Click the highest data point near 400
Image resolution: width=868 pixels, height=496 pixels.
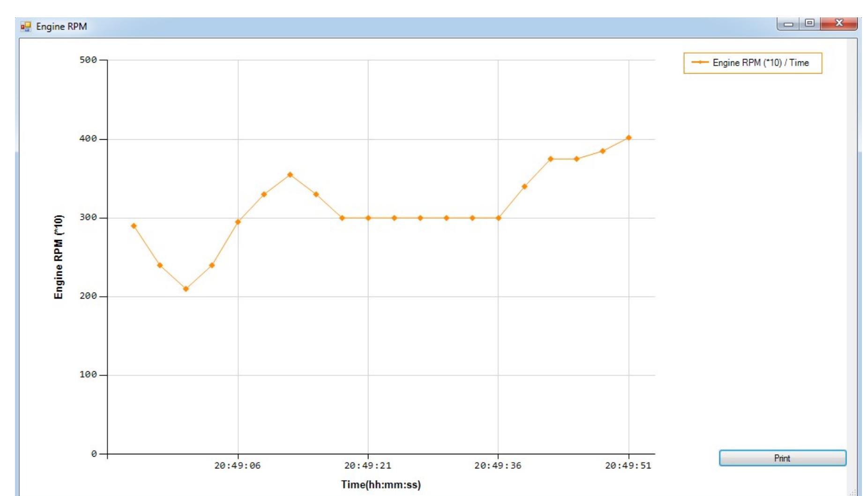pos(629,138)
